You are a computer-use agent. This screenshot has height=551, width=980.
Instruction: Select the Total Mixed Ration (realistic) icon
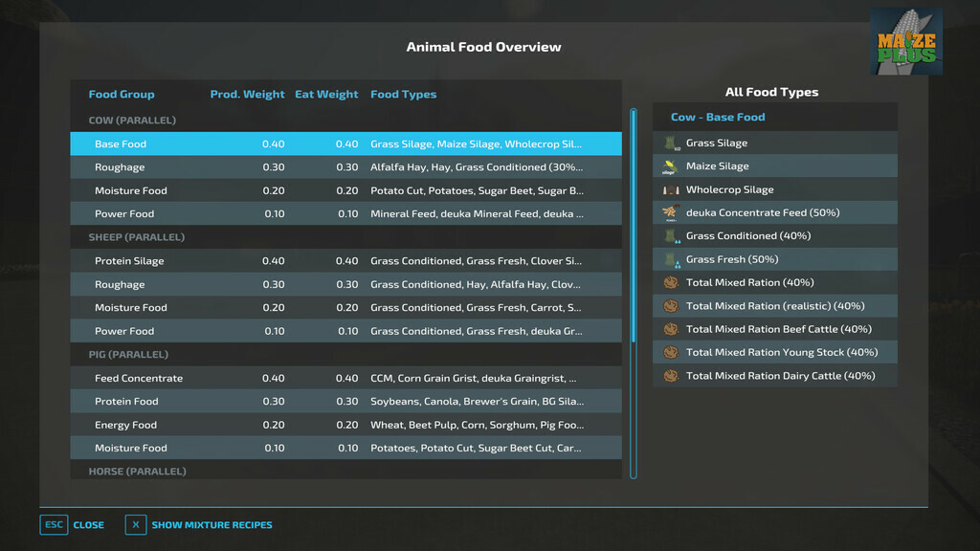pos(668,305)
